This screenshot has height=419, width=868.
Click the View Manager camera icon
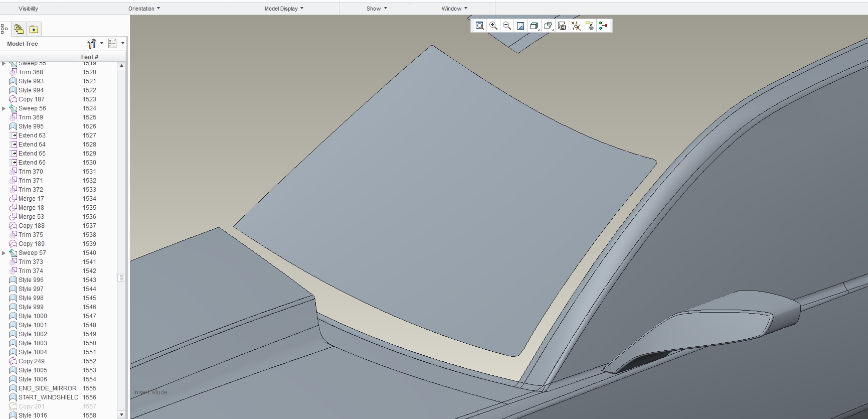tap(562, 26)
